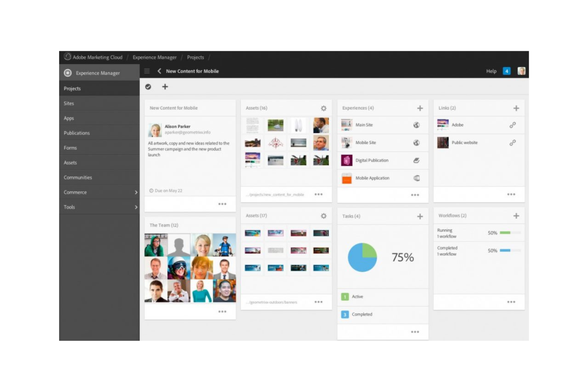Image resolution: width=588 pixels, height=392 pixels.
Task: Click Adobe Marketing Cloud breadcrumb text
Action: coord(97,57)
